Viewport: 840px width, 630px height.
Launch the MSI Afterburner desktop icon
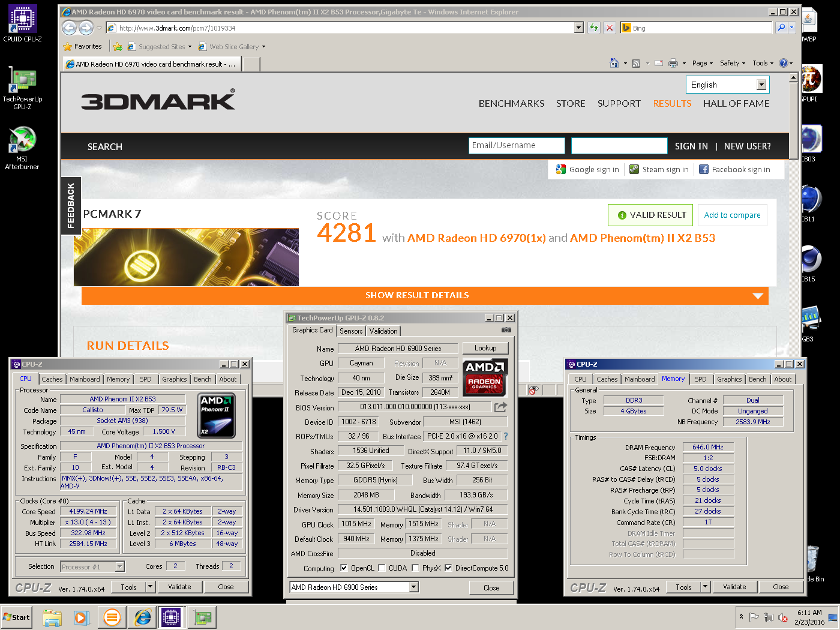[22, 148]
